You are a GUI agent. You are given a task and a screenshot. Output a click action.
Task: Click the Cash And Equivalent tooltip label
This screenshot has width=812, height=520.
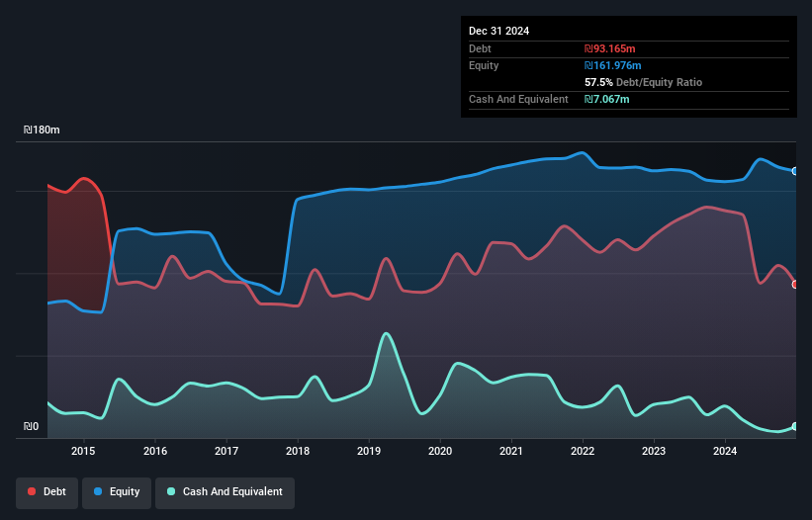click(518, 99)
